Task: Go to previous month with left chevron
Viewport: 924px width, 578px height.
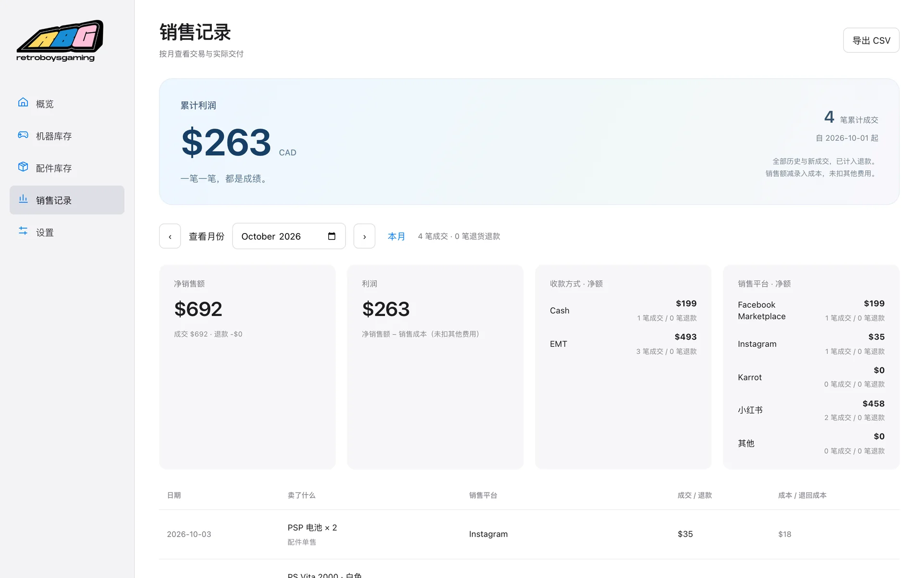Action: (170, 236)
